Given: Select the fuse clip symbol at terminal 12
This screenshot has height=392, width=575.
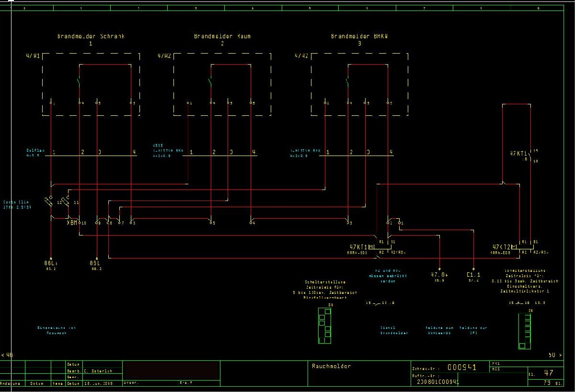Looking at the screenshot, I should coord(64,201).
